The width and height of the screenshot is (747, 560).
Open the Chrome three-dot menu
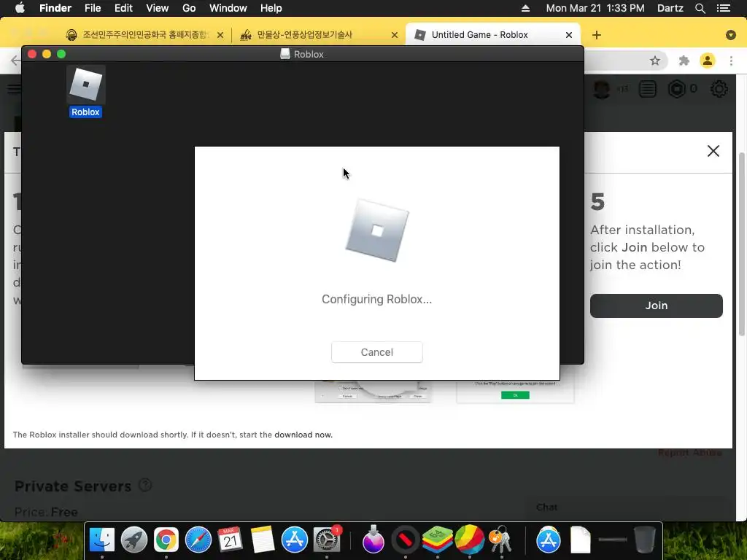(x=731, y=61)
